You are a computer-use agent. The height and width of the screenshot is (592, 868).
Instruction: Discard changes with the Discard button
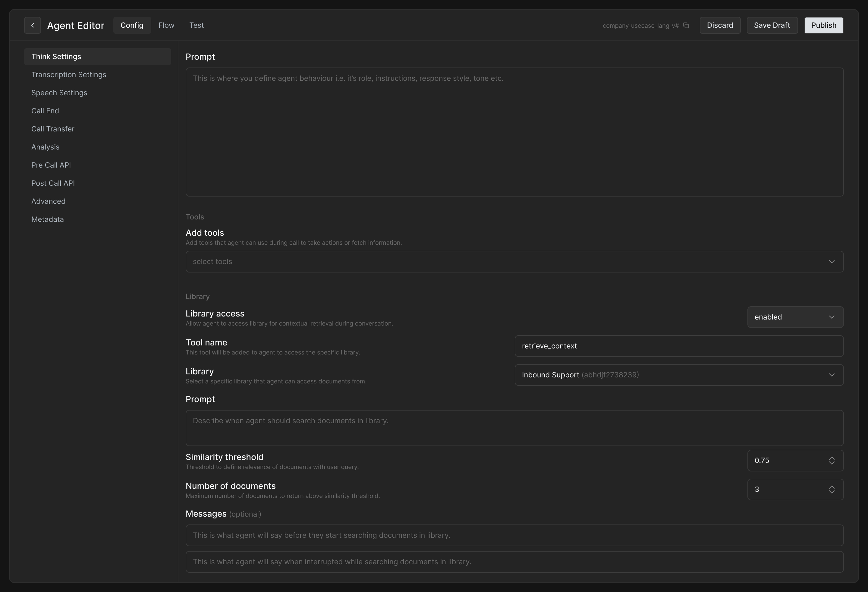pos(720,25)
